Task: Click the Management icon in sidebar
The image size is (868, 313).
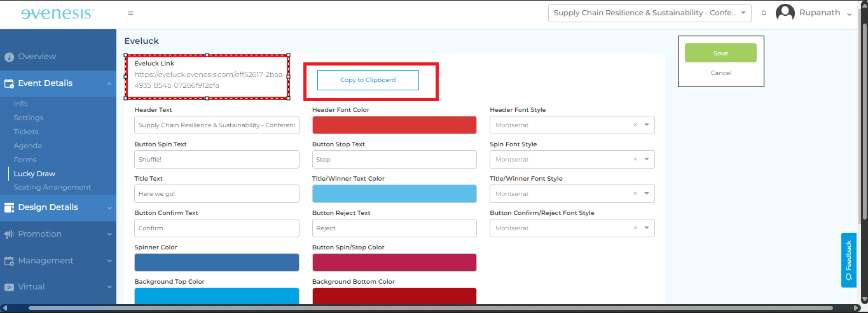Action: coord(9,261)
